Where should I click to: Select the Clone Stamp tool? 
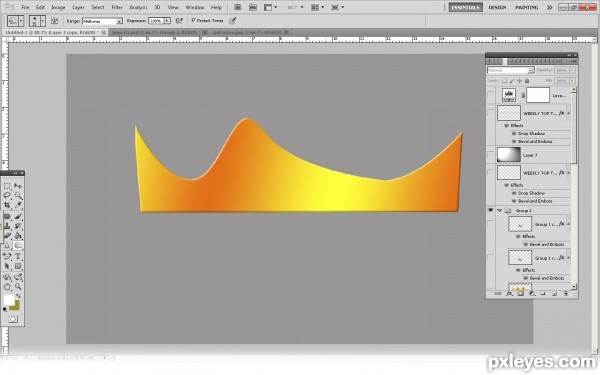click(7, 226)
